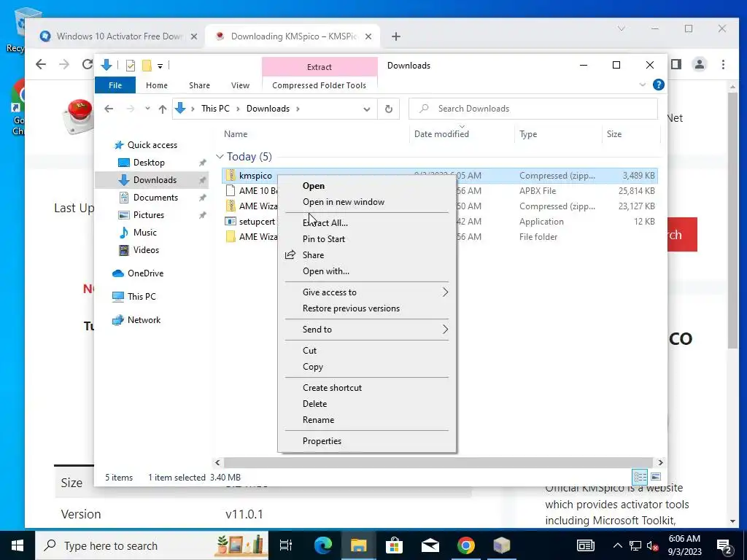The height and width of the screenshot is (560, 747).
Task: Toggle Chrome side panel icon
Action: click(x=676, y=64)
